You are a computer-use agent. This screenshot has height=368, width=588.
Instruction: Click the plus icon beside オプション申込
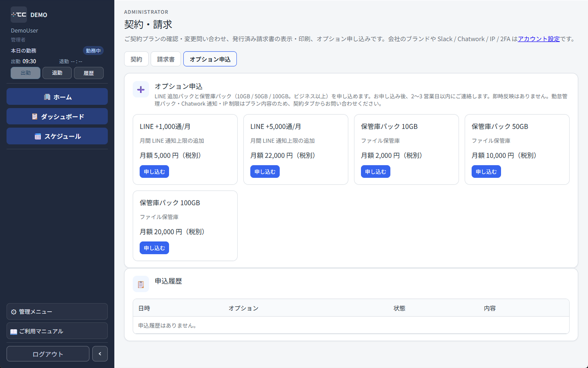[x=141, y=90]
